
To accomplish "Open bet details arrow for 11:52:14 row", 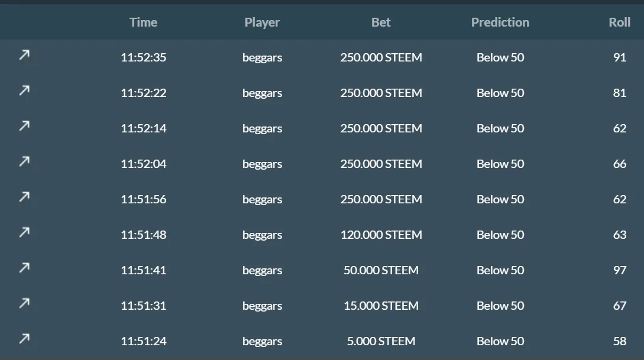I will pos(24,126).
